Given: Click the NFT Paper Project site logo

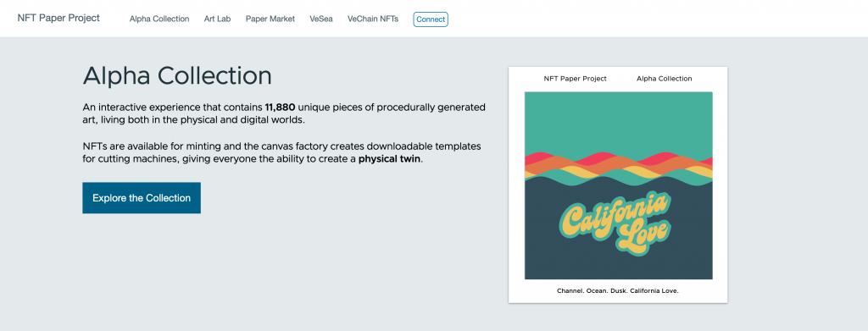Looking at the screenshot, I should pyautogui.click(x=58, y=18).
